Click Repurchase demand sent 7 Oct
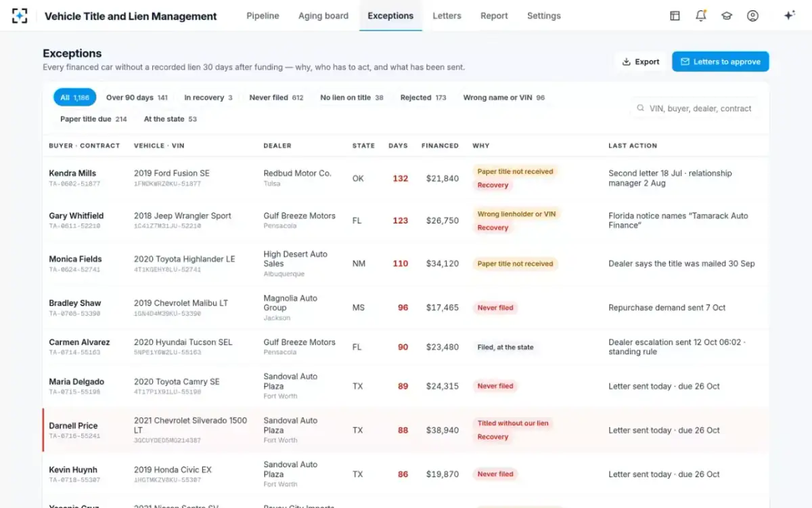812x508 pixels. [x=667, y=308]
